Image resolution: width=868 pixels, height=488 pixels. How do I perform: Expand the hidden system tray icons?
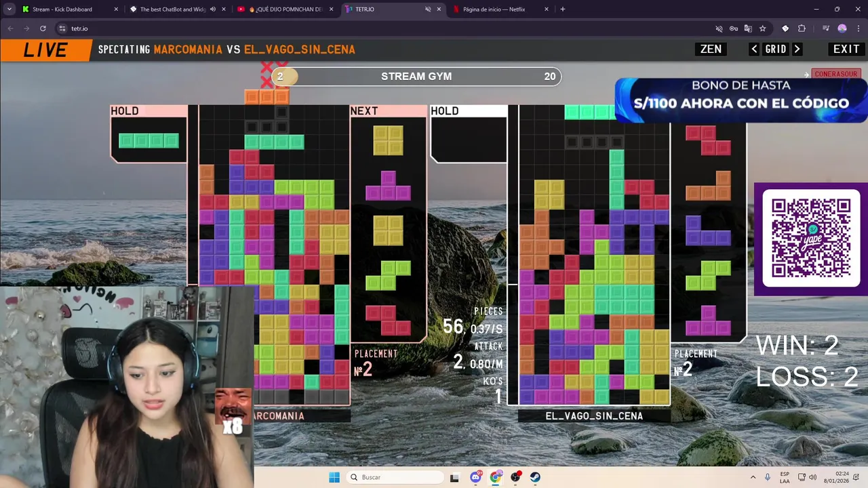pyautogui.click(x=753, y=477)
